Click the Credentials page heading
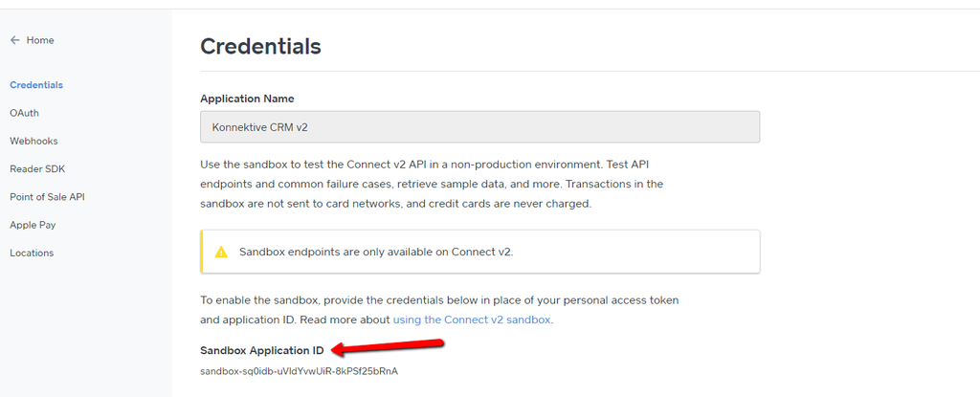This screenshot has width=980, height=397. tap(260, 46)
